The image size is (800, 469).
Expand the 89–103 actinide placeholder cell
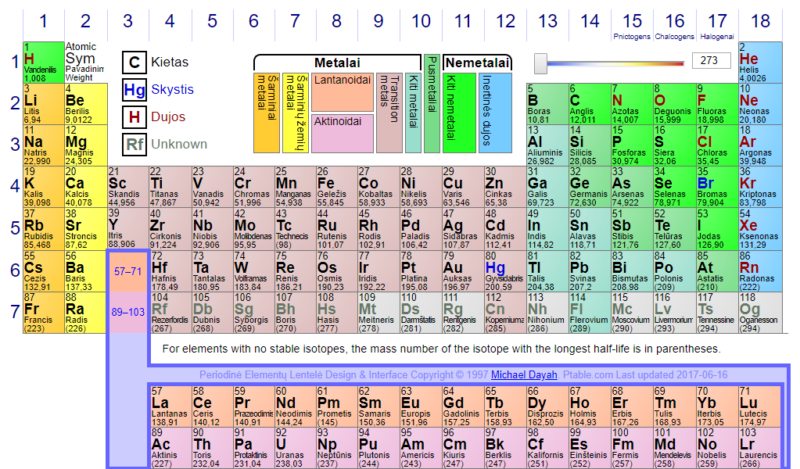(127, 312)
